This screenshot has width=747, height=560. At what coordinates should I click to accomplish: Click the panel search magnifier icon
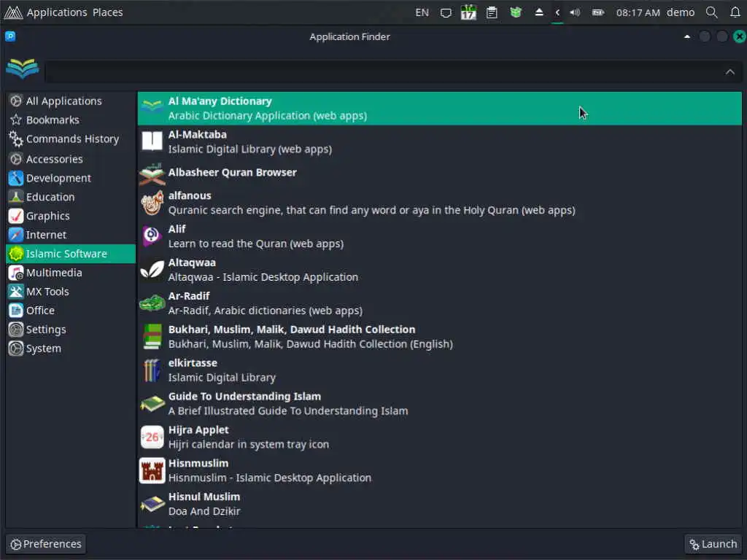click(712, 12)
